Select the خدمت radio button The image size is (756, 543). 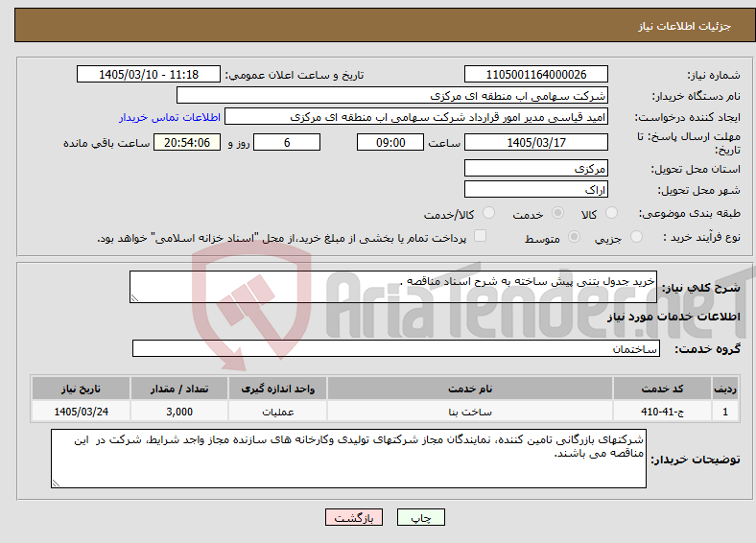557,213
